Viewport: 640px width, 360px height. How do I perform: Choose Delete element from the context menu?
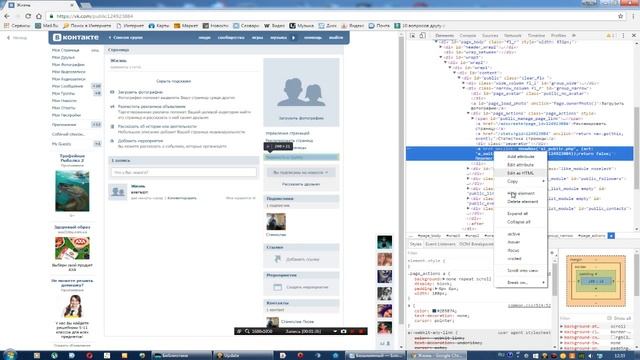520,202
